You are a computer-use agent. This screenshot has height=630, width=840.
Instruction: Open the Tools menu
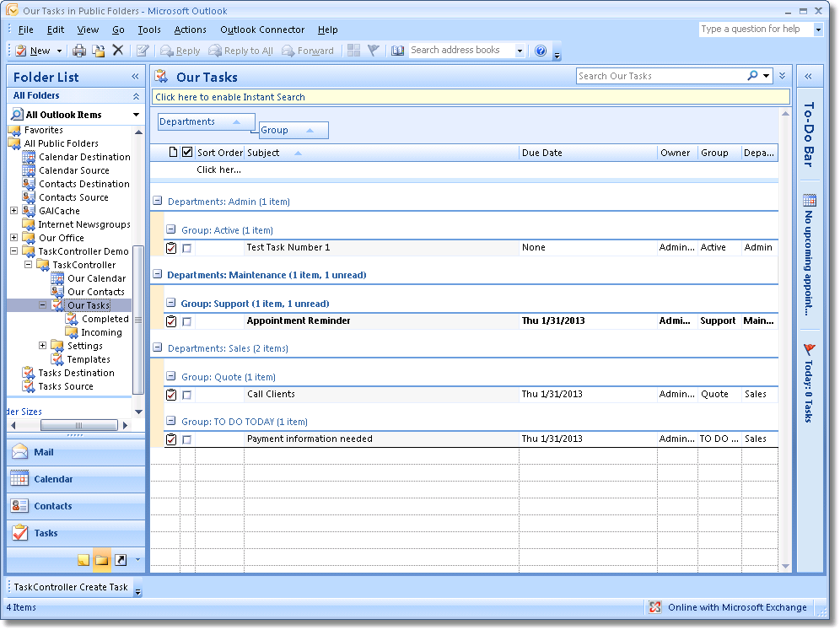point(149,30)
